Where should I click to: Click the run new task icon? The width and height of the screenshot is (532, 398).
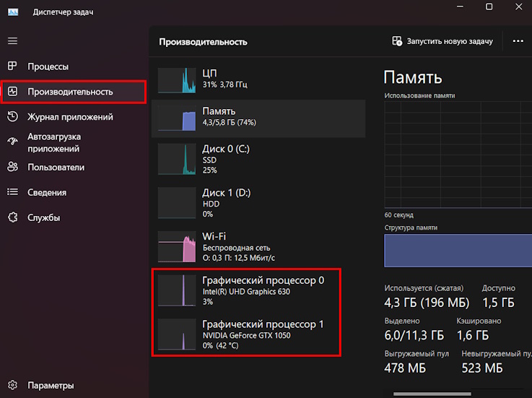coord(397,41)
